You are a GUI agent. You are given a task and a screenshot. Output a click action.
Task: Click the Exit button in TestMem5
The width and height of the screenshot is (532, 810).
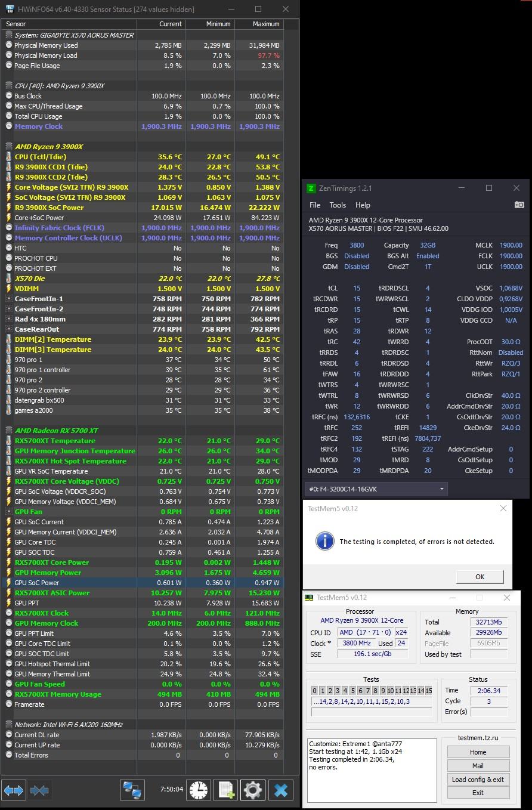coord(478,793)
